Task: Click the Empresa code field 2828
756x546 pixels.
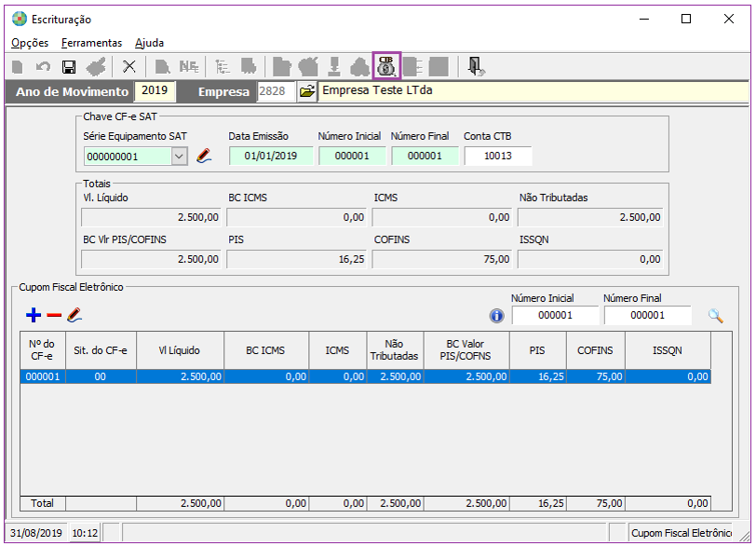Action: (x=276, y=91)
